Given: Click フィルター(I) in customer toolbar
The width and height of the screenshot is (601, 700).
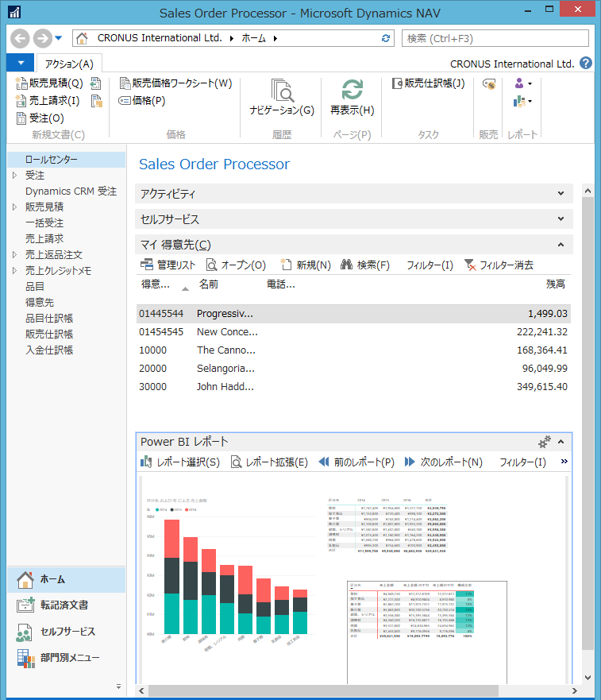Looking at the screenshot, I should [430, 265].
